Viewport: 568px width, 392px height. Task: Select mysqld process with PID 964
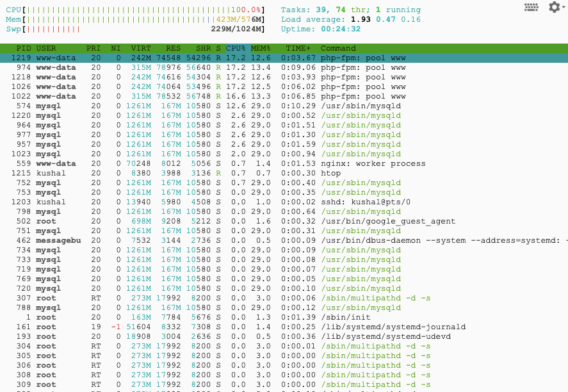284,125
